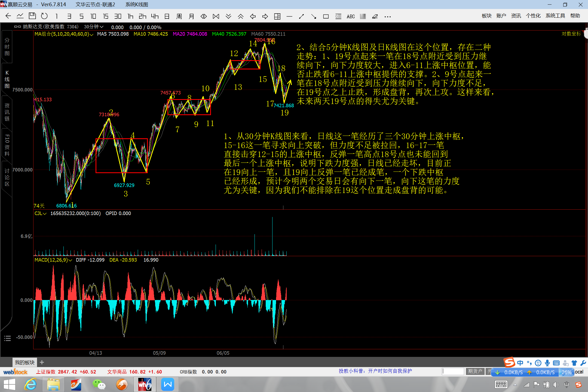Click the split window layout icon

[277, 17]
